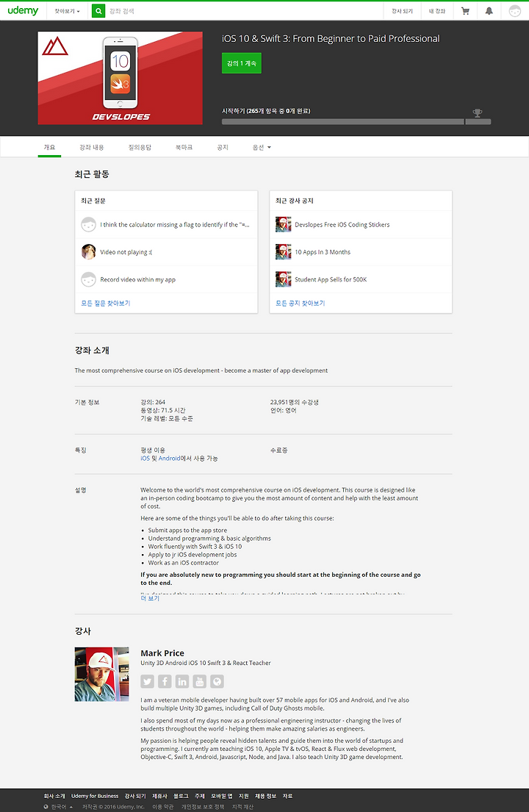Open Mark Price's website globe icon

217,681
